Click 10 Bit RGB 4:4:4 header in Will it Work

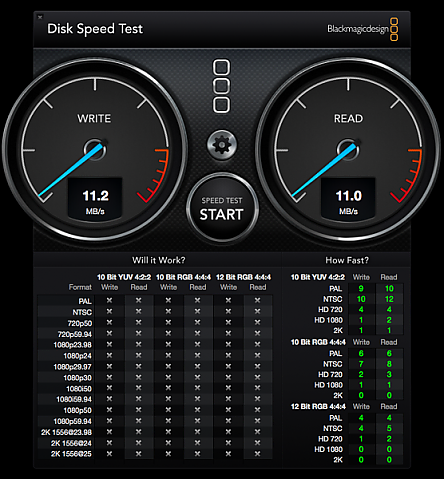[183, 277]
